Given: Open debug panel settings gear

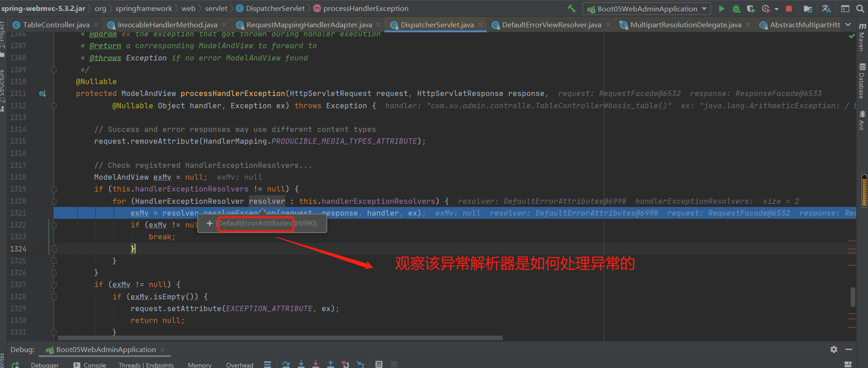Looking at the screenshot, I should (834, 349).
